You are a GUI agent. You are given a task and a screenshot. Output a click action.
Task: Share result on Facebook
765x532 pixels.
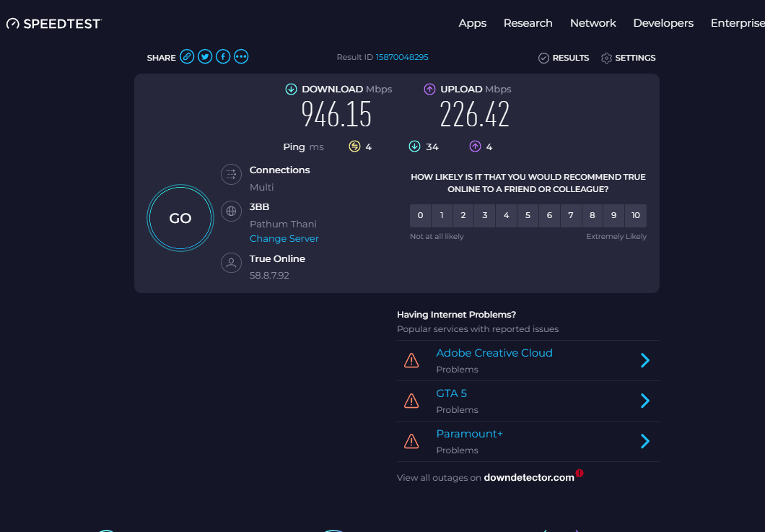pyautogui.click(x=223, y=56)
